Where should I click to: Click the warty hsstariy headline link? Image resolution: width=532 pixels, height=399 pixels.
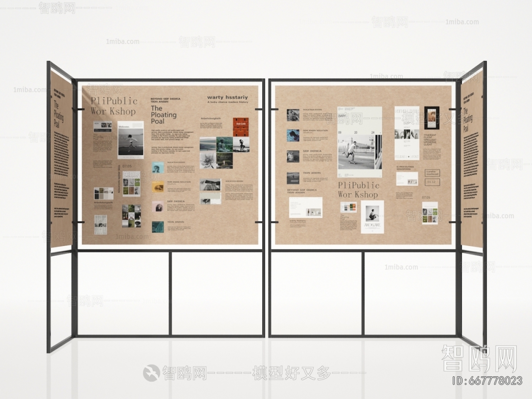(x=227, y=97)
